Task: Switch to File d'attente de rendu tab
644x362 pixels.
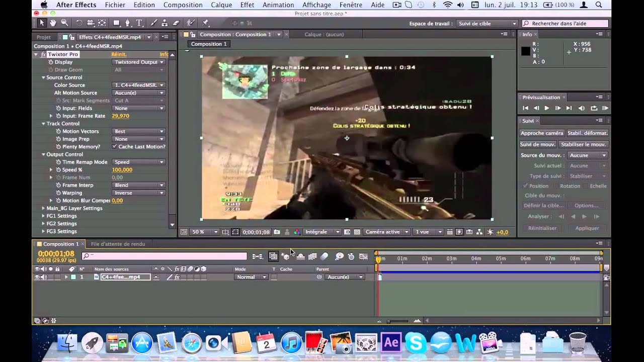Action: (x=118, y=244)
